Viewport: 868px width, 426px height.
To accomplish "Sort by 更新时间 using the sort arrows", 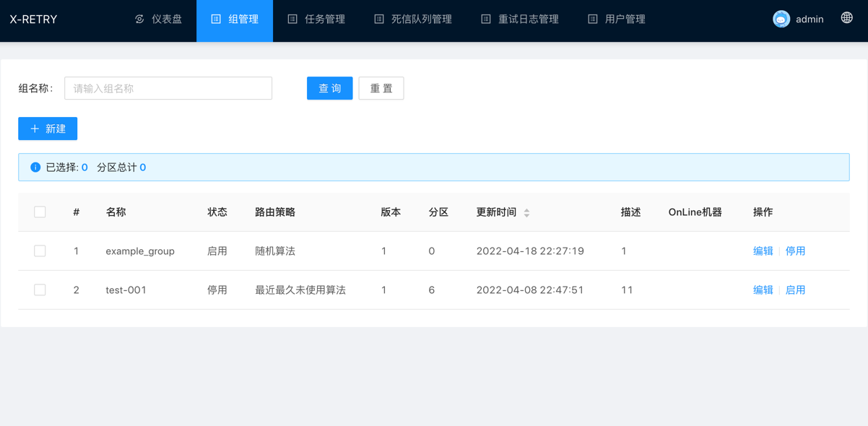I will click(x=526, y=213).
